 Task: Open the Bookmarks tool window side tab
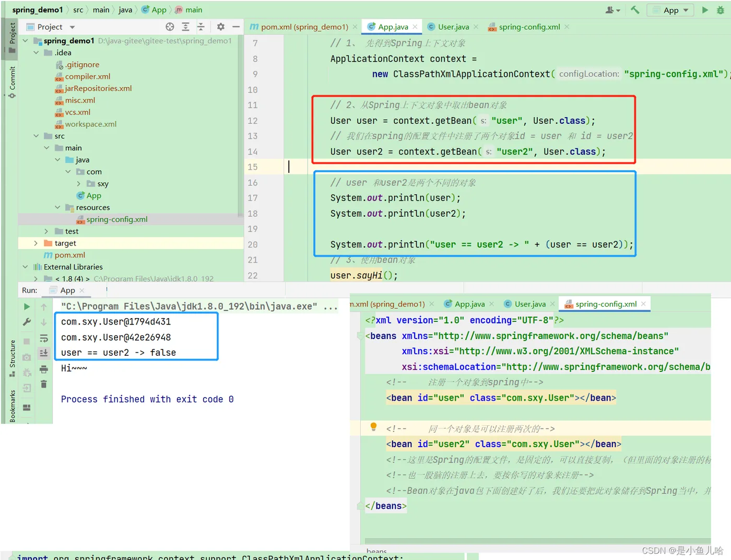point(12,406)
